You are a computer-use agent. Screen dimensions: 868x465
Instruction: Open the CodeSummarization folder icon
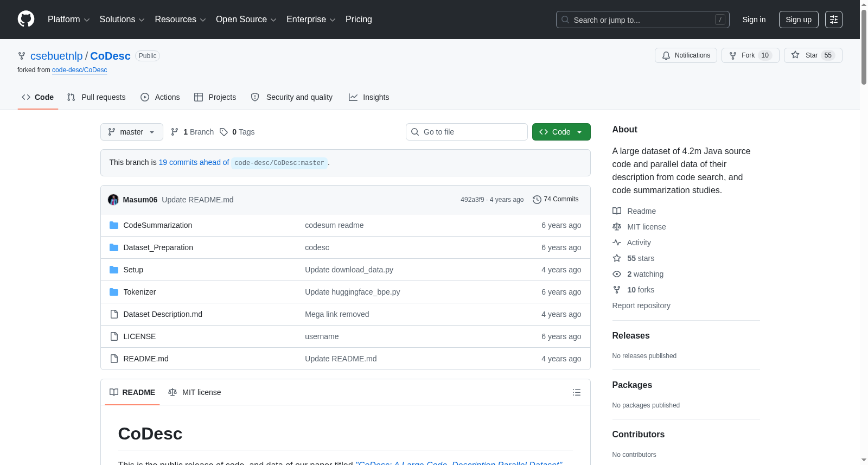(x=114, y=225)
